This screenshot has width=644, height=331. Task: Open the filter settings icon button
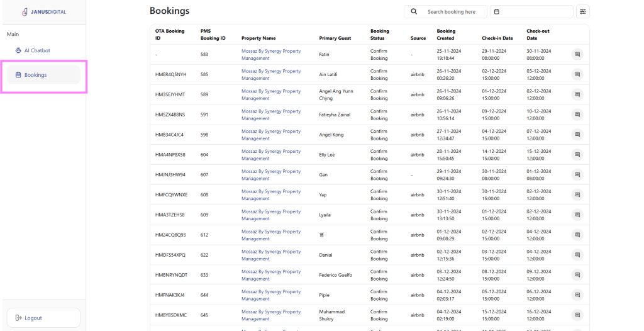(x=583, y=11)
